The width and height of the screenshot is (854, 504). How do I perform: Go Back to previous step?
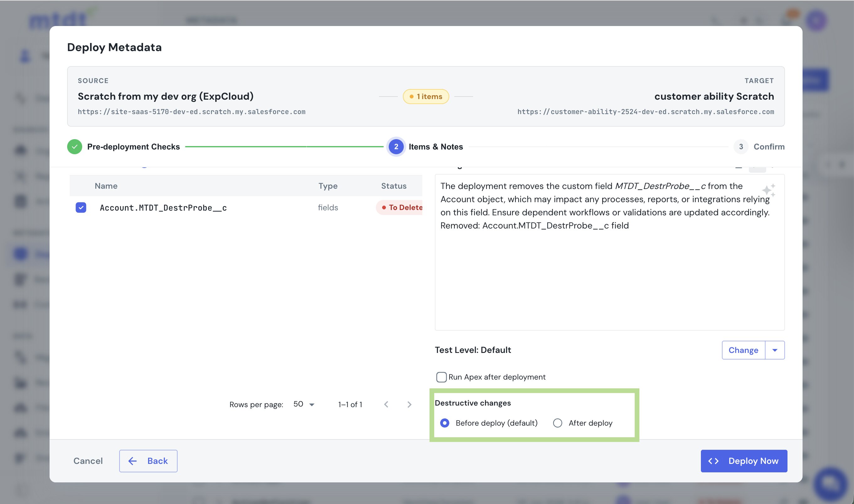click(148, 461)
